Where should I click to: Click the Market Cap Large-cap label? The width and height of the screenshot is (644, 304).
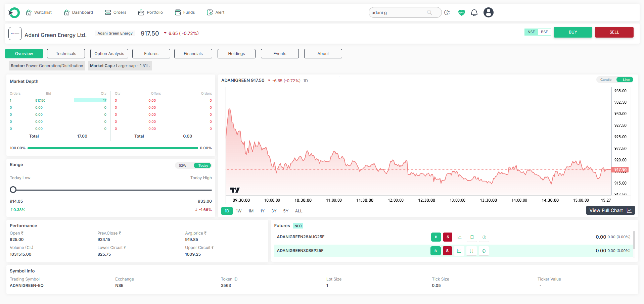[x=120, y=66]
